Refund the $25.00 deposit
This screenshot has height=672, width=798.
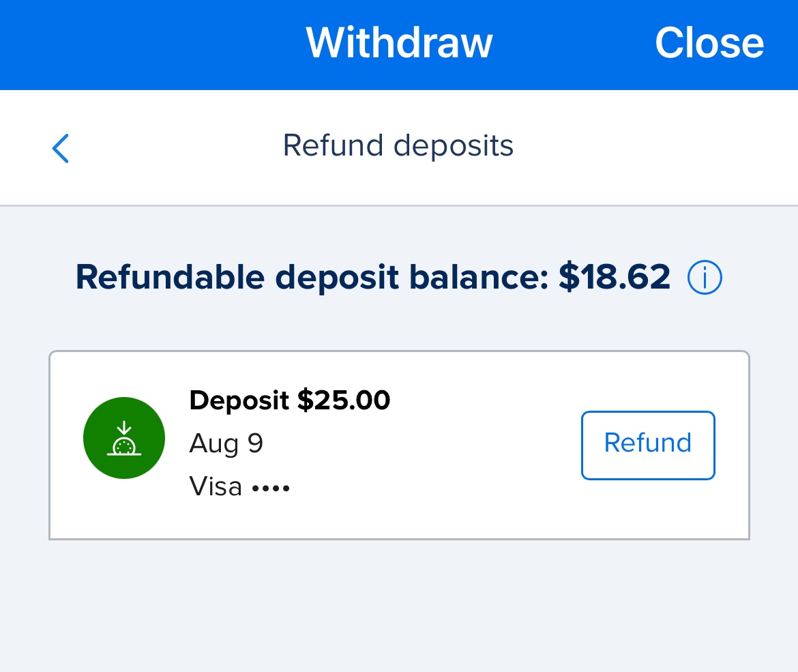coord(647,444)
